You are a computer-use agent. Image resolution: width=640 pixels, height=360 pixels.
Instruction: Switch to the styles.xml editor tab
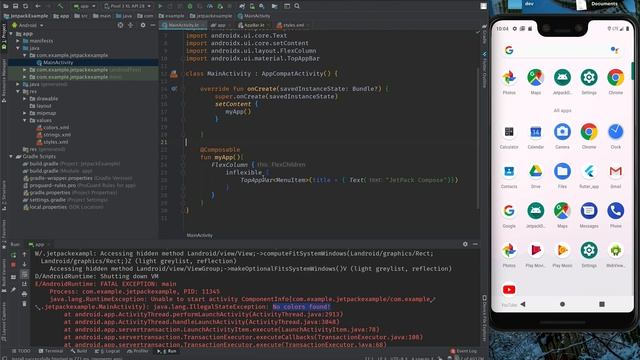[292, 25]
